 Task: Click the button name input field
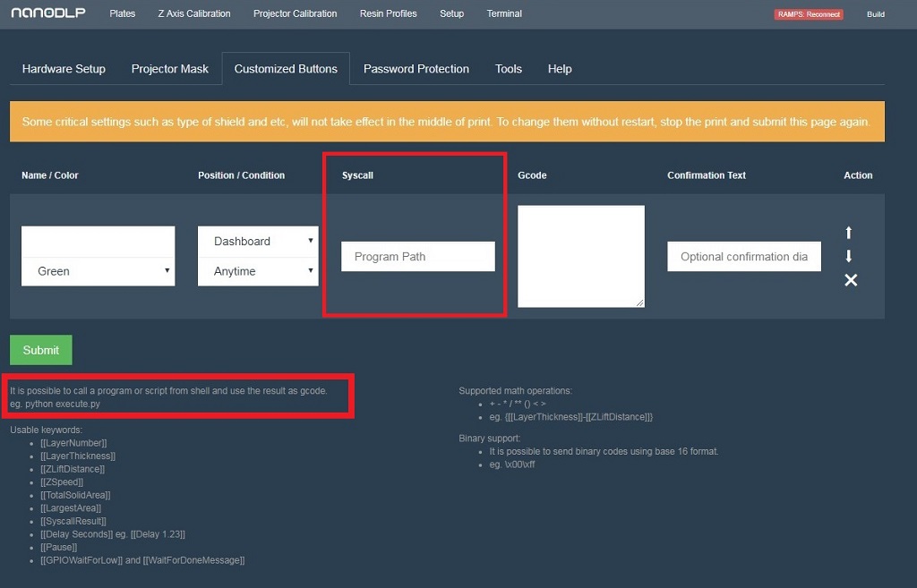tap(99, 242)
